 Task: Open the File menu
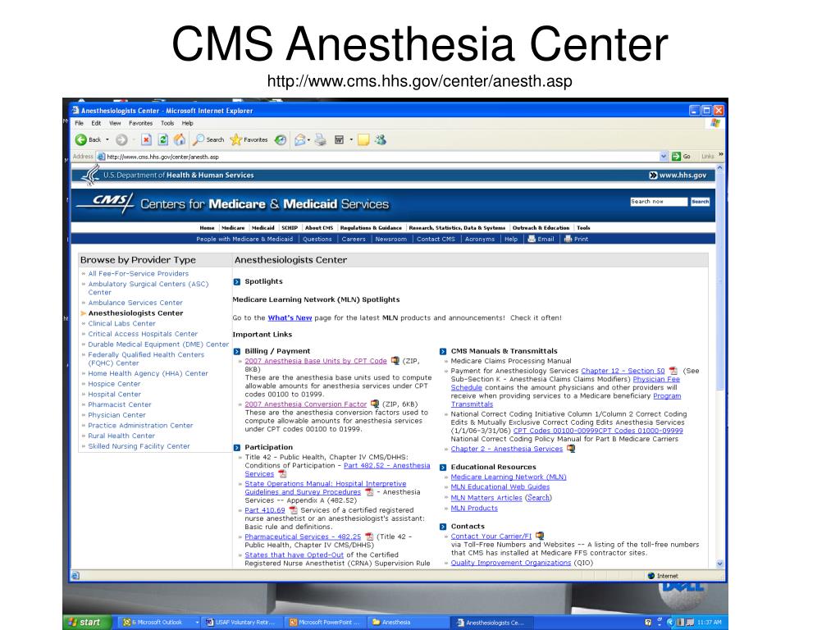pos(80,123)
